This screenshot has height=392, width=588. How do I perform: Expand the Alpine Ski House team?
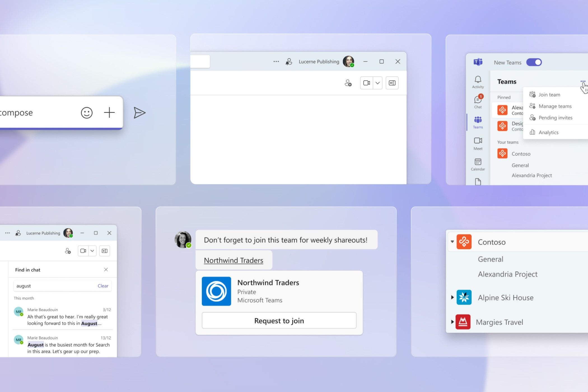click(452, 297)
